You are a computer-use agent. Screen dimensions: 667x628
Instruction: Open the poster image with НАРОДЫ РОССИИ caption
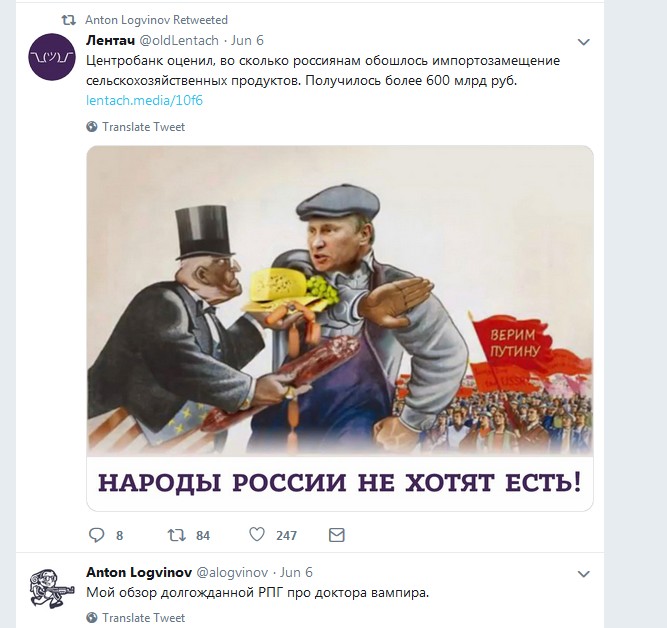coord(340,328)
